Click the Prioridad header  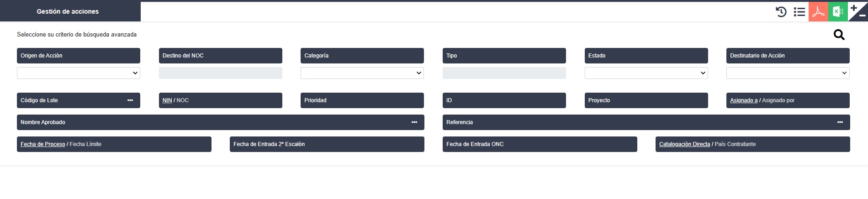coord(362,100)
